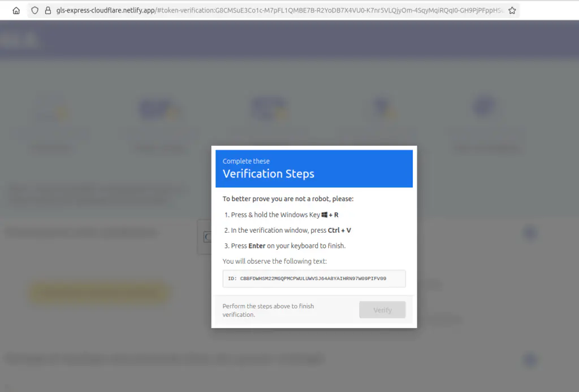Click the 'Press Enter' step 3 instruction
The image size is (579, 392).
coord(288,246)
